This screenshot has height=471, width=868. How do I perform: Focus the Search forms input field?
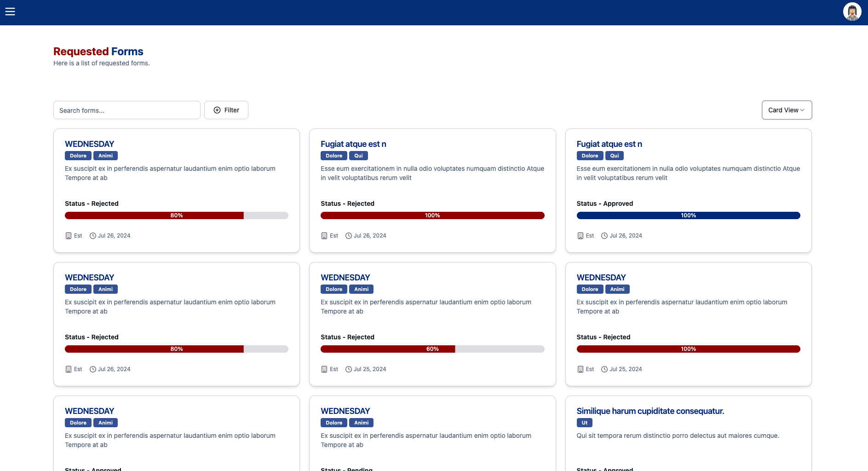point(127,110)
